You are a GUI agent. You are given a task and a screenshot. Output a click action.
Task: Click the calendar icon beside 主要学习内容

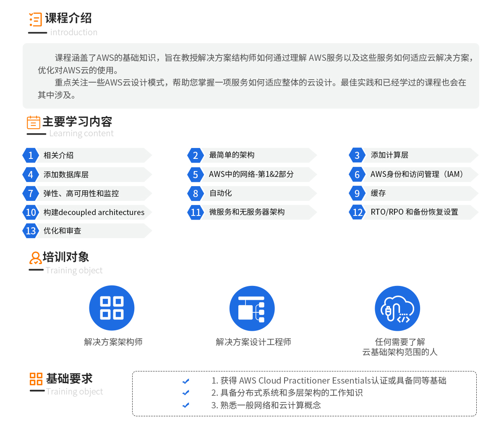pos(34,122)
